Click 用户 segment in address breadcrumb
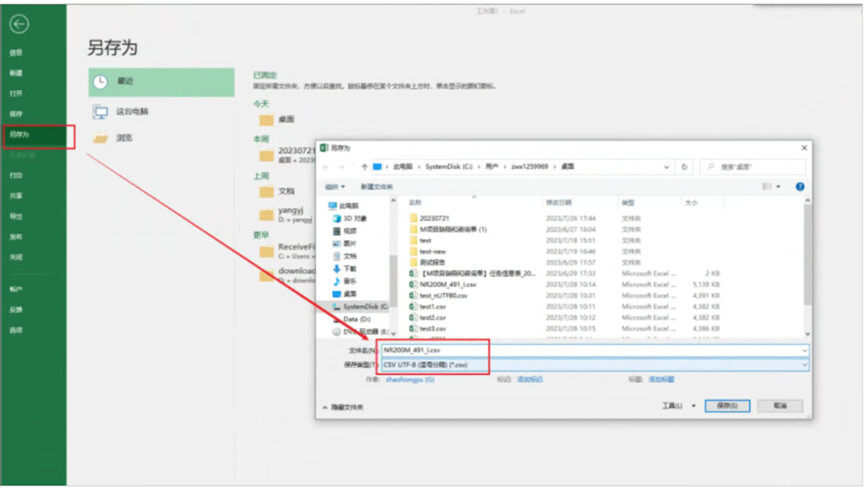 492,167
